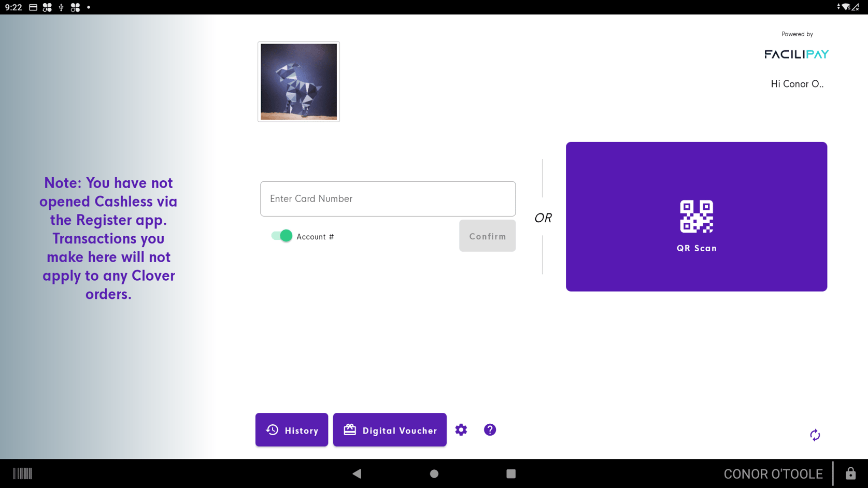The image size is (868, 488).
Task: Open the Digital Voucher screen
Action: click(390, 429)
